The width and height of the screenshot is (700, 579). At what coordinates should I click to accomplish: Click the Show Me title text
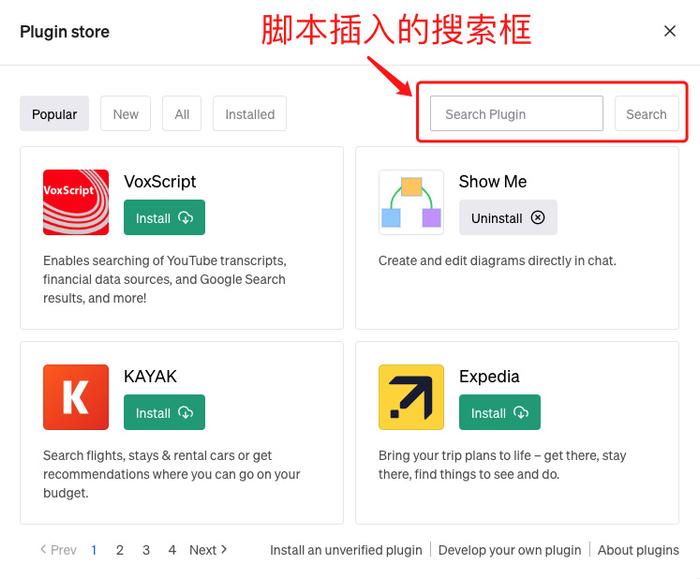pos(493,182)
